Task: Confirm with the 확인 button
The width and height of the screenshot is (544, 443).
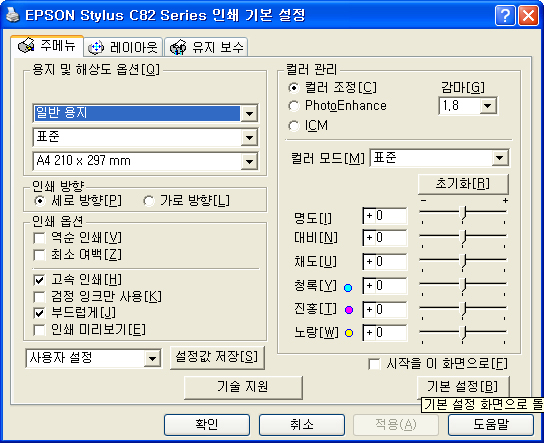Action: (x=207, y=425)
